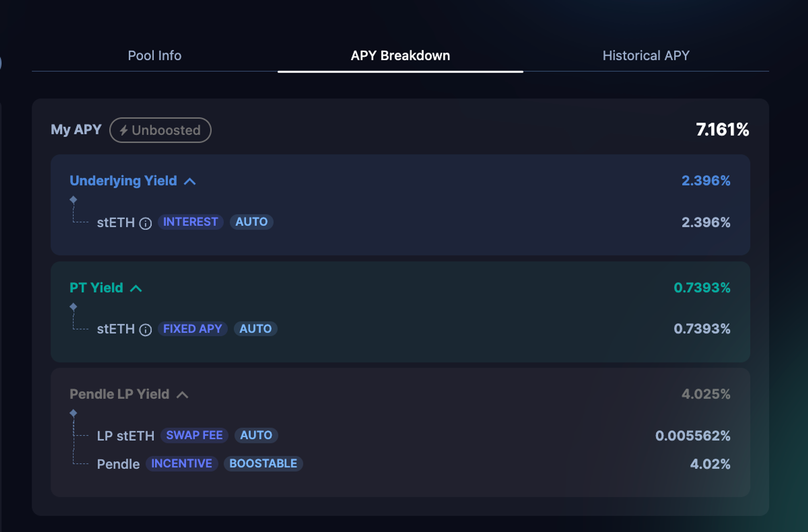Open the Historical APY tab
The height and width of the screenshot is (532, 808).
coord(646,55)
